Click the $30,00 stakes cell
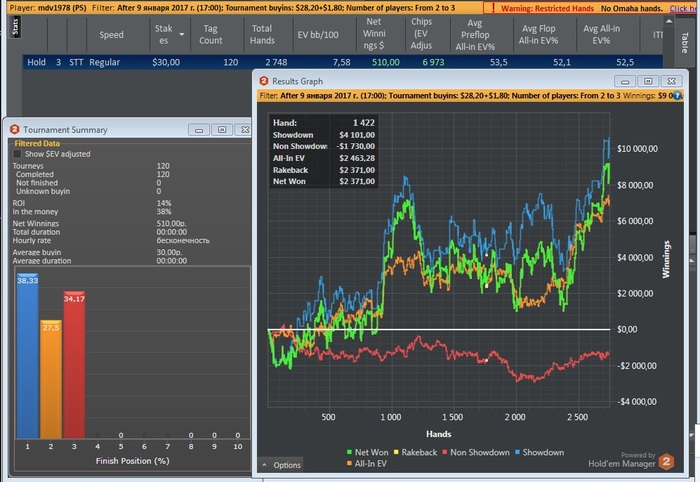Image resolution: width=700 pixels, height=482 pixels. click(x=166, y=62)
